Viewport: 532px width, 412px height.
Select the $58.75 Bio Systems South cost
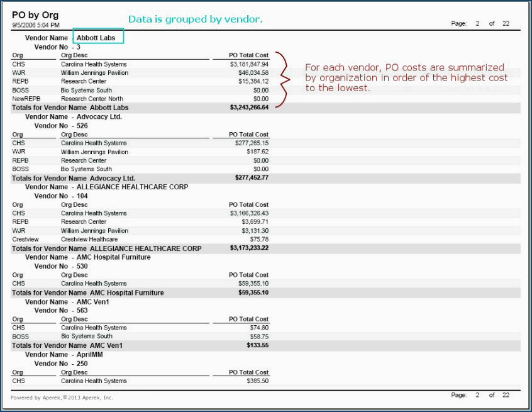[x=258, y=337]
